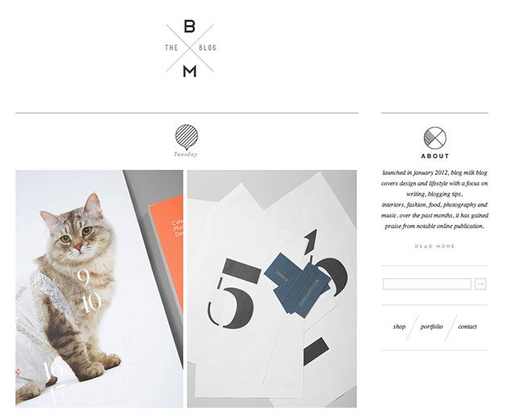Open the READ MORE link
This screenshot has height=420, width=523.
(x=435, y=246)
